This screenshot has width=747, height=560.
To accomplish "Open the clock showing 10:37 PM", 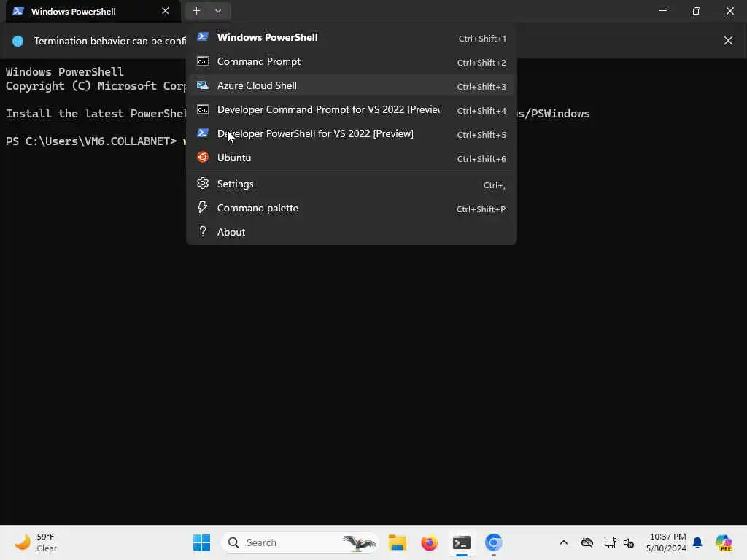I will [666, 542].
